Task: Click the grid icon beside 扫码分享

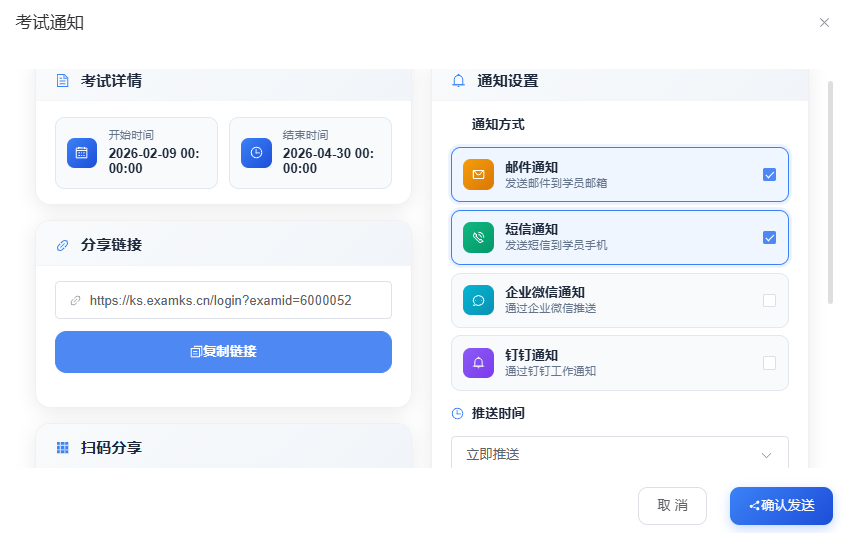Action: (x=62, y=448)
